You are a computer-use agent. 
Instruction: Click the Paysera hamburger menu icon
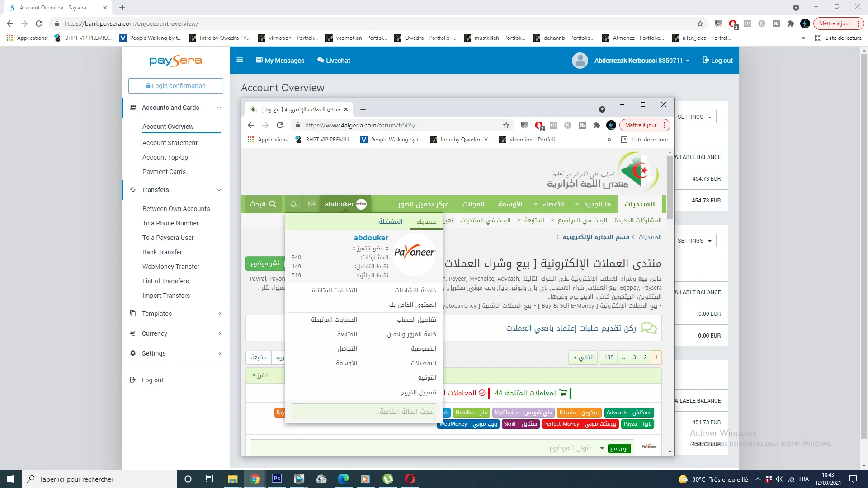tap(240, 60)
